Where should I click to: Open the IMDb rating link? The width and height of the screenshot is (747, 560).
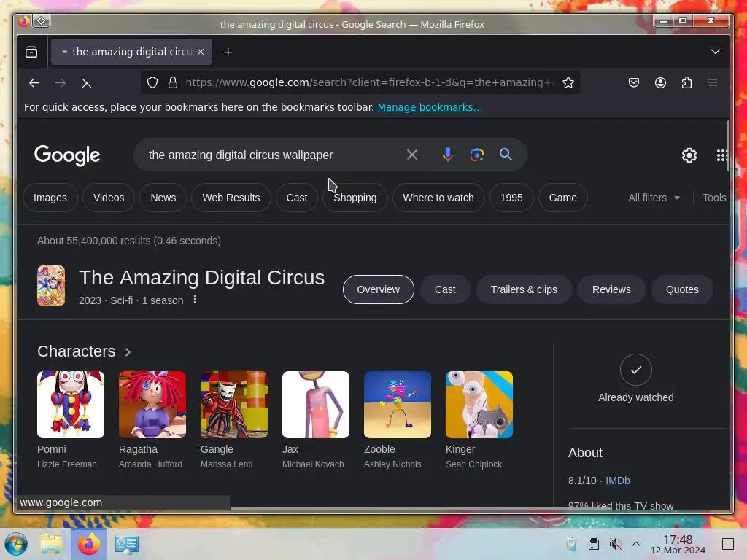pos(617,481)
